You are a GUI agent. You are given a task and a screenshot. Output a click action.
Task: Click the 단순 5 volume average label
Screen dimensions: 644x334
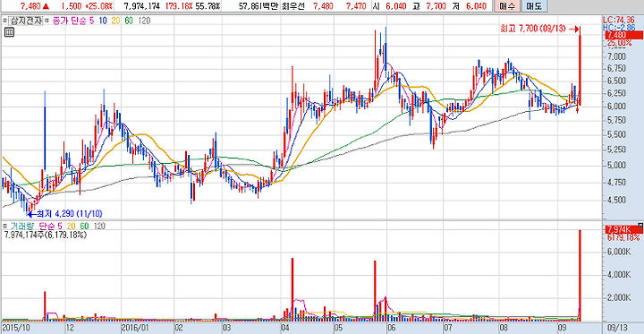point(51,226)
